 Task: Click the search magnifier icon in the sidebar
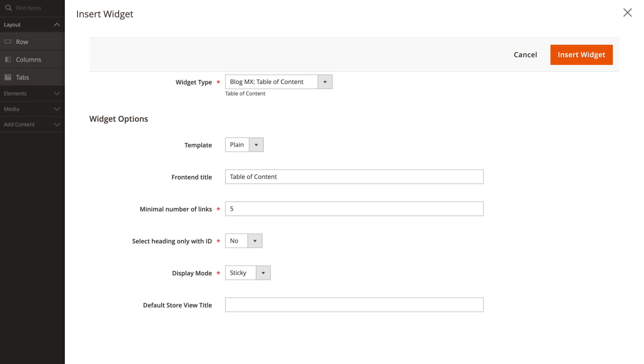(8, 8)
